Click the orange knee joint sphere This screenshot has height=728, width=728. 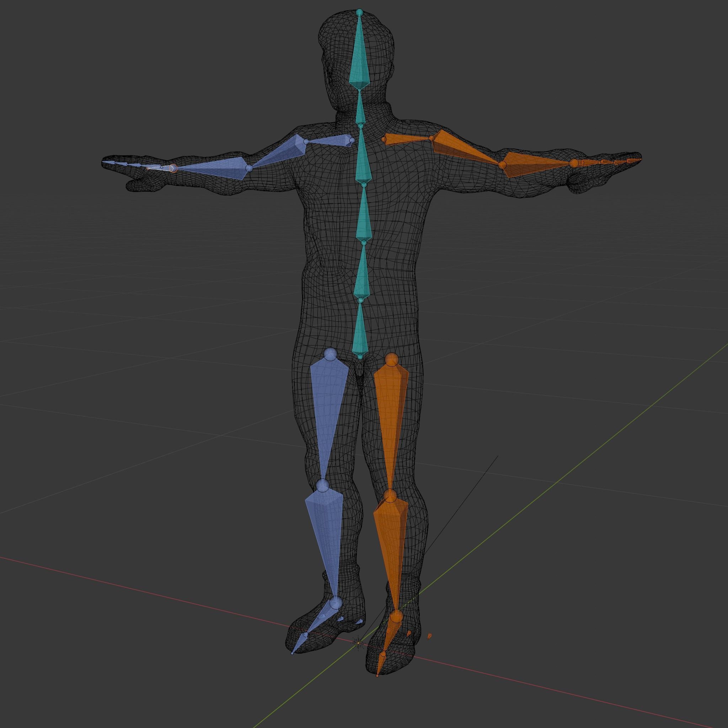point(391,496)
